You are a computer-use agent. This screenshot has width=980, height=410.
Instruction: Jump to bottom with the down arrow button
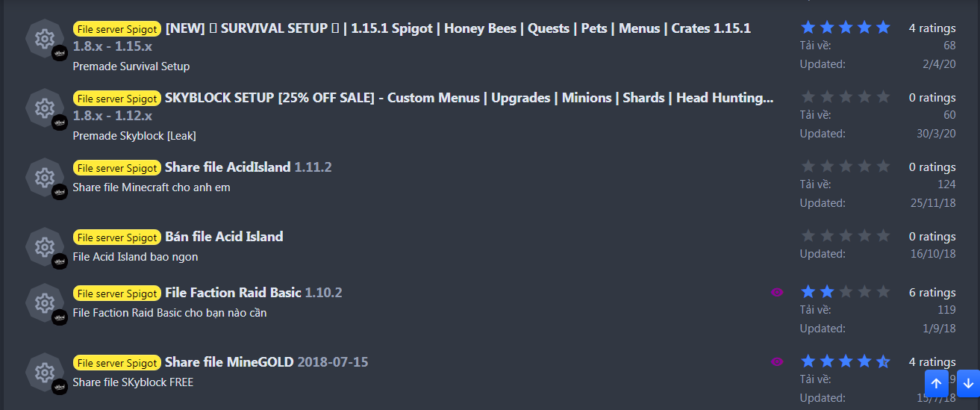(968, 383)
